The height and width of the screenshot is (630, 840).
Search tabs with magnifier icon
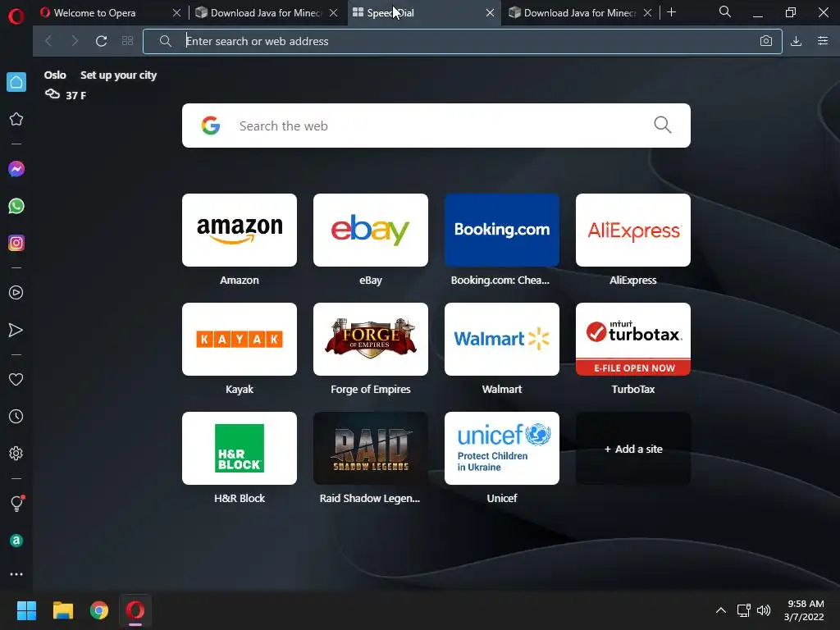pyautogui.click(x=725, y=11)
